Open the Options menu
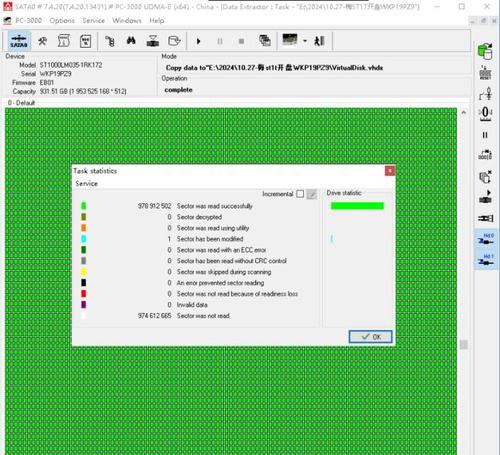 pos(62,21)
